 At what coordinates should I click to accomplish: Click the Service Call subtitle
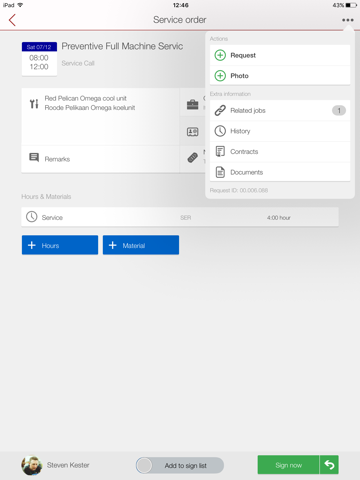[78, 63]
